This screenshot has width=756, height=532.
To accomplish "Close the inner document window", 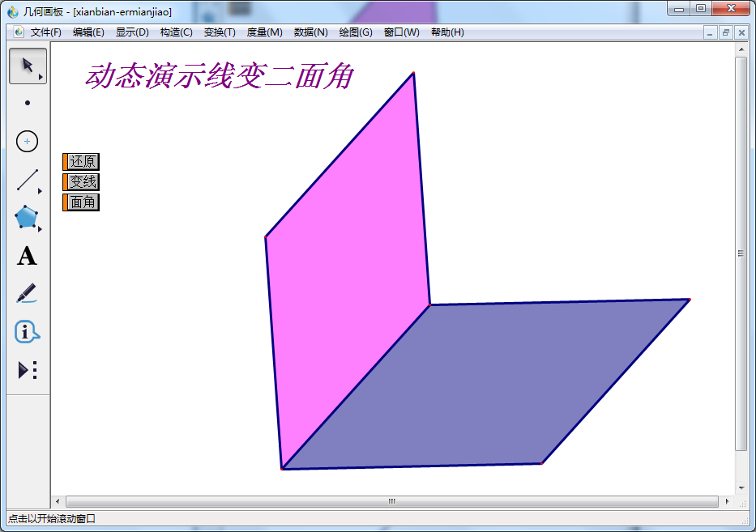I will (x=741, y=32).
